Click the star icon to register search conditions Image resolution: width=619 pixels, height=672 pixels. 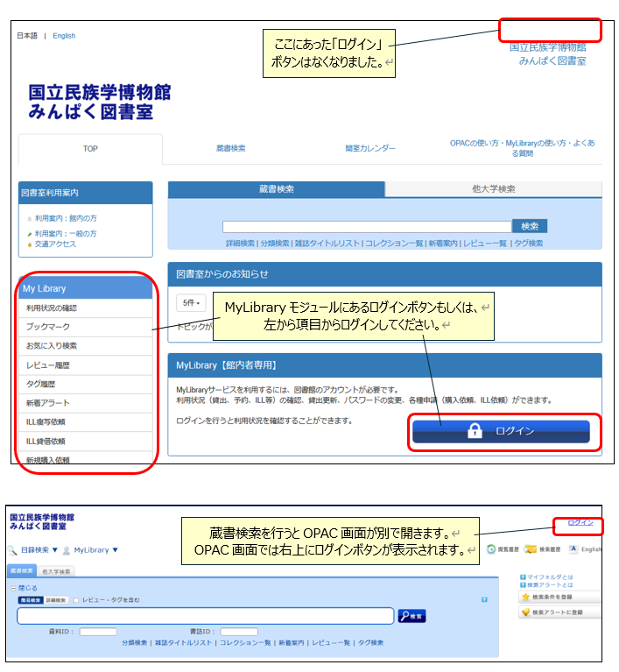pyautogui.click(x=526, y=597)
